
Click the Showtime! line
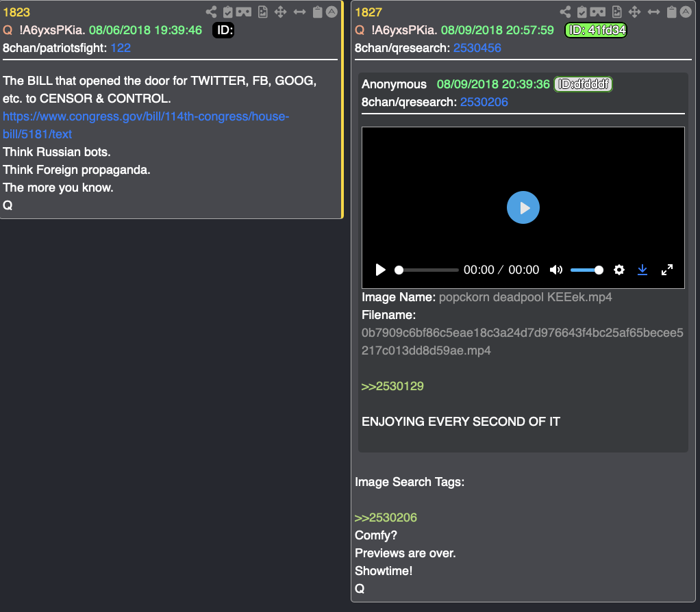point(384,571)
